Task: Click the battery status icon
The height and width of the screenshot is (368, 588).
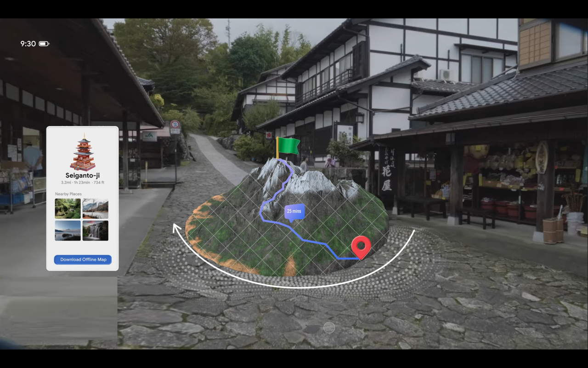Action: pos(44,44)
